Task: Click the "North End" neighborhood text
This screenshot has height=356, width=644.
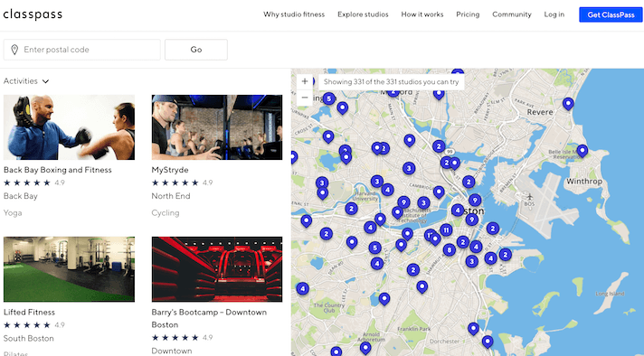Action: pos(171,196)
